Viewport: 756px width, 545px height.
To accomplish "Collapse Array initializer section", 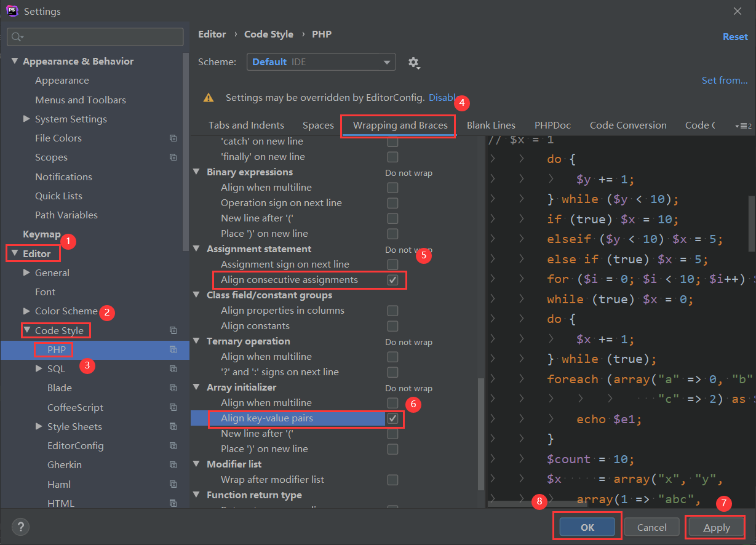I will tap(197, 388).
